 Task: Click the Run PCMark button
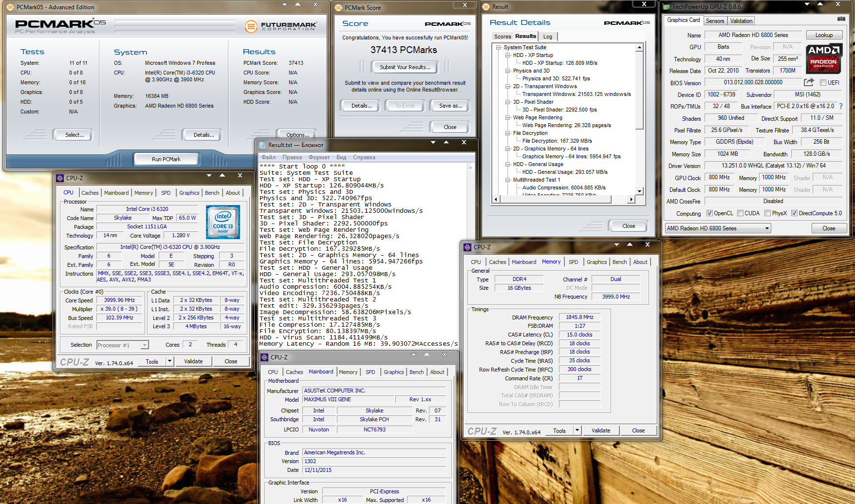point(166,159)
